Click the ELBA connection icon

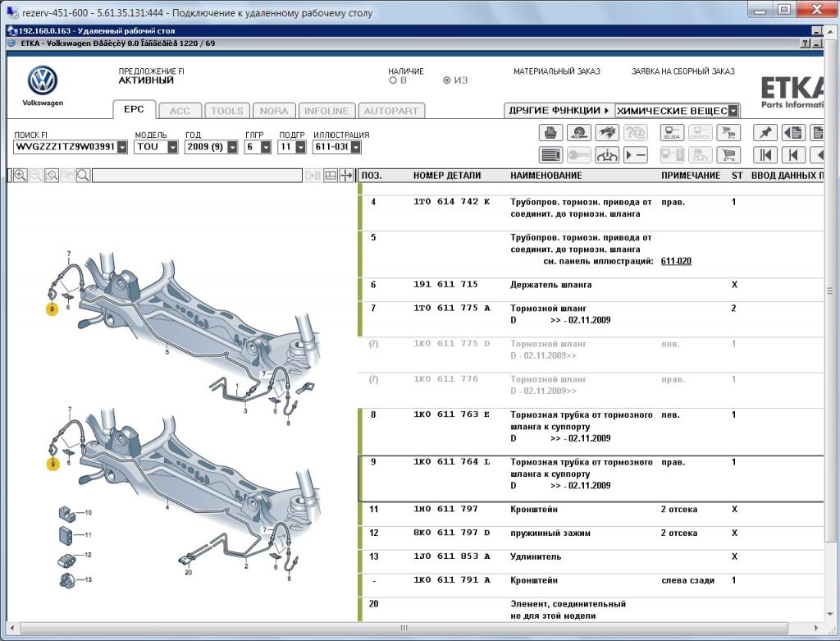click(672, 132)
